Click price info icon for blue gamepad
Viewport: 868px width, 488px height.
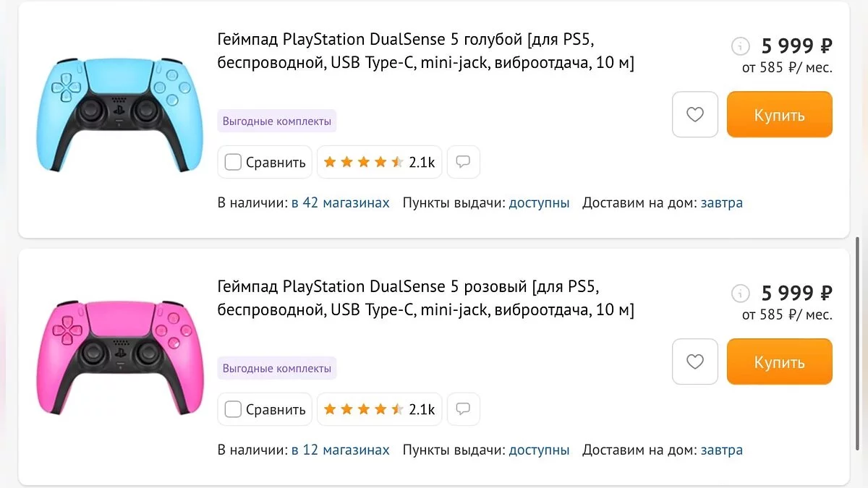[x=740, y=46]
